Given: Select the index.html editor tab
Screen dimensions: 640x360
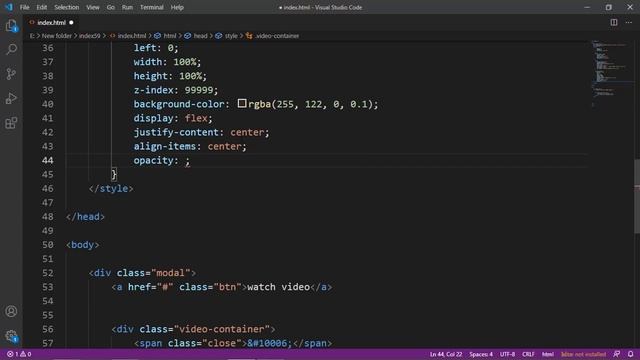Looking at the screenshot, I should pyautogui.click(x=51, y=22).
